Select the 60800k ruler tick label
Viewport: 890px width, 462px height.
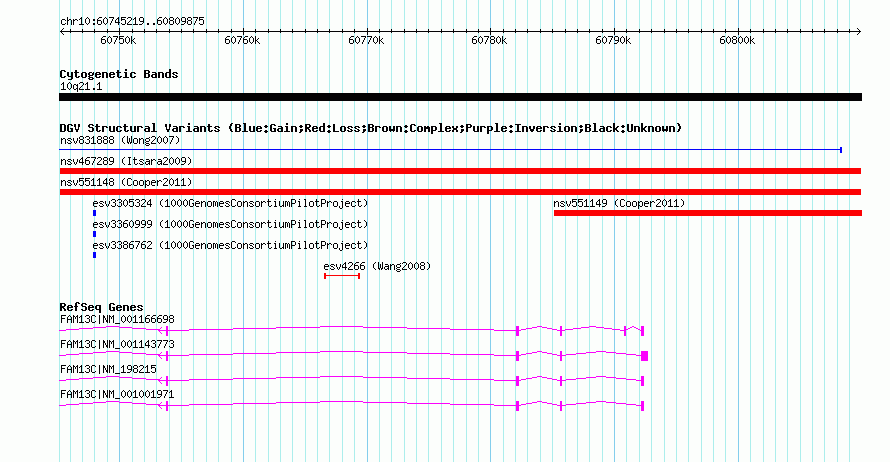[737, 40]
